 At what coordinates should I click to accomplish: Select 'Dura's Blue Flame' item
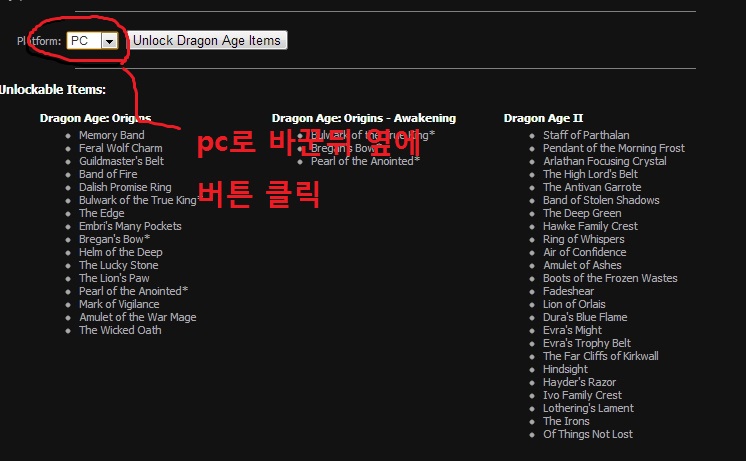tap(585, 317)
